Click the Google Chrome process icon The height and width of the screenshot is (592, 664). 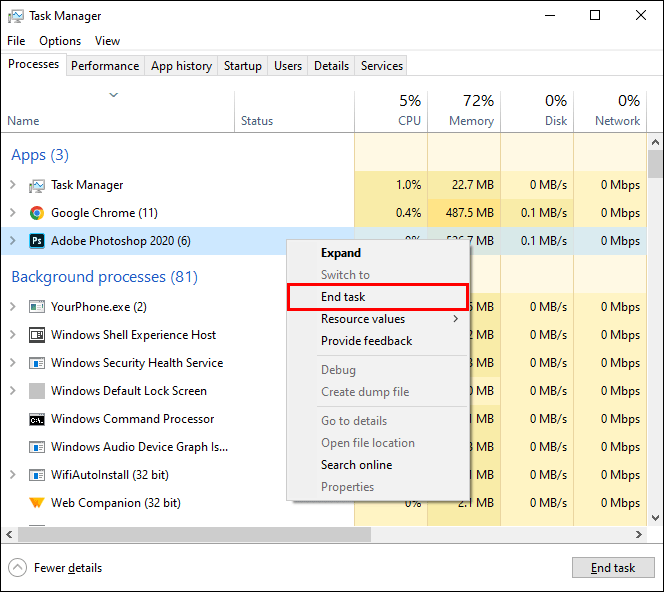coord(37,213)
